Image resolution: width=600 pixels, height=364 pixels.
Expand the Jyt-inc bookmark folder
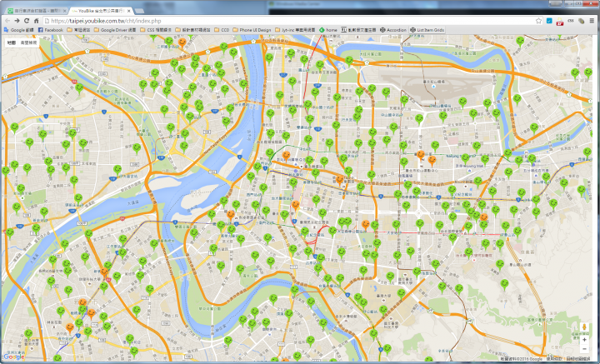295,30
